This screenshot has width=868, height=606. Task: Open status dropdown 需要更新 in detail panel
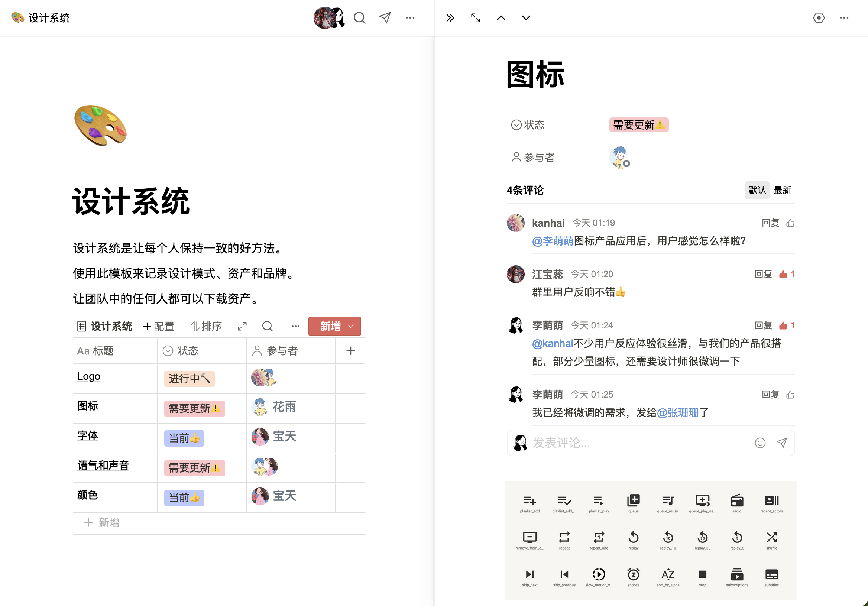click(x=638, y=125)
